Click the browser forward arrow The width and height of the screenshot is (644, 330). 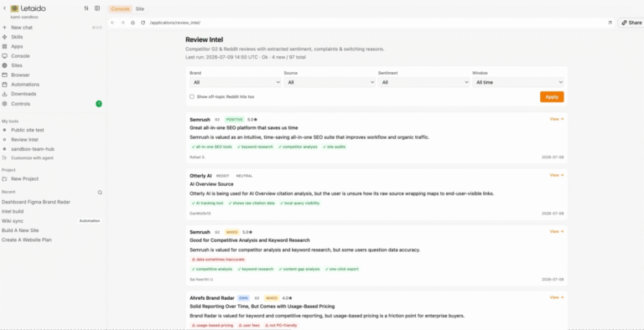tap(122, 23)
